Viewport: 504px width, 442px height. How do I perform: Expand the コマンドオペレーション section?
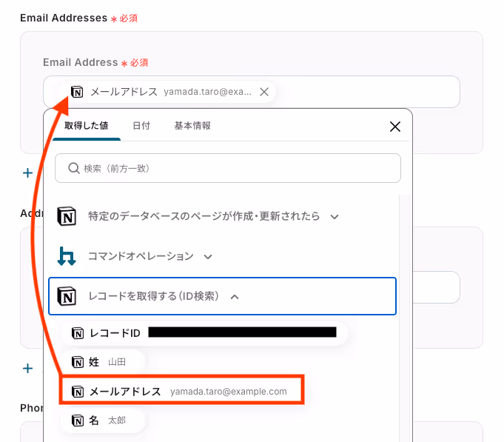pyautogui.click(x=208, y=257)
